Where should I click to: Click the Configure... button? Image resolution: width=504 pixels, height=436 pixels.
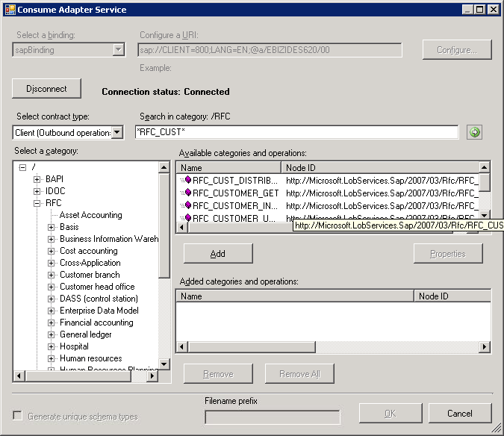tap(457, 49)
